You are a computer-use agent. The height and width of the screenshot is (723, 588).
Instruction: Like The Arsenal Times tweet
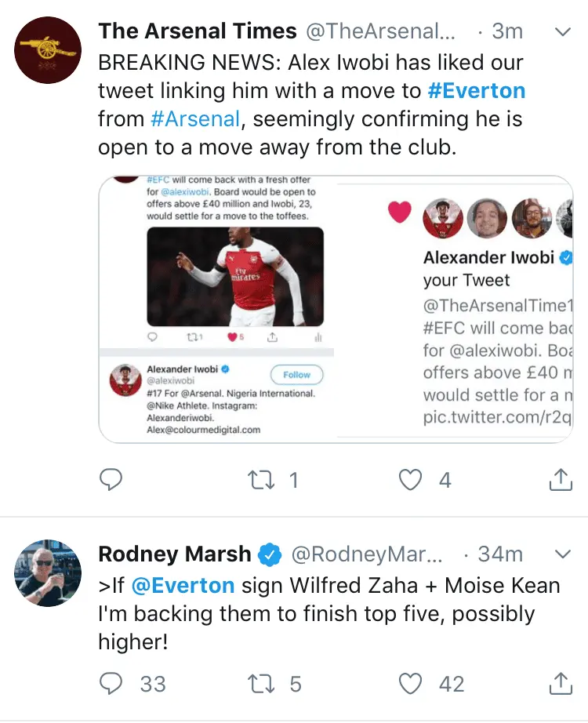411,480
